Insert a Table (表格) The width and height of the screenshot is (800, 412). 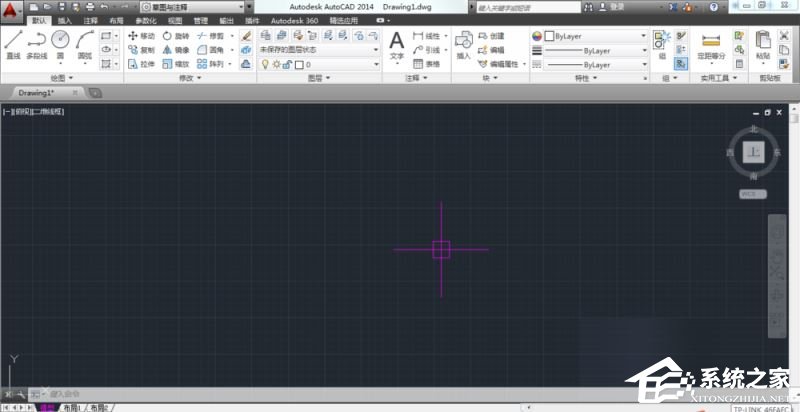click(427, 64)
